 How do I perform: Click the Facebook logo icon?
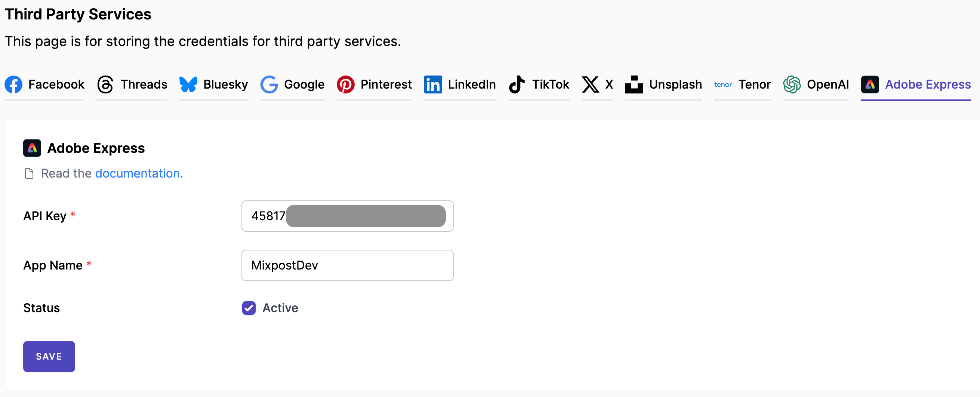(x=13, y=84)
